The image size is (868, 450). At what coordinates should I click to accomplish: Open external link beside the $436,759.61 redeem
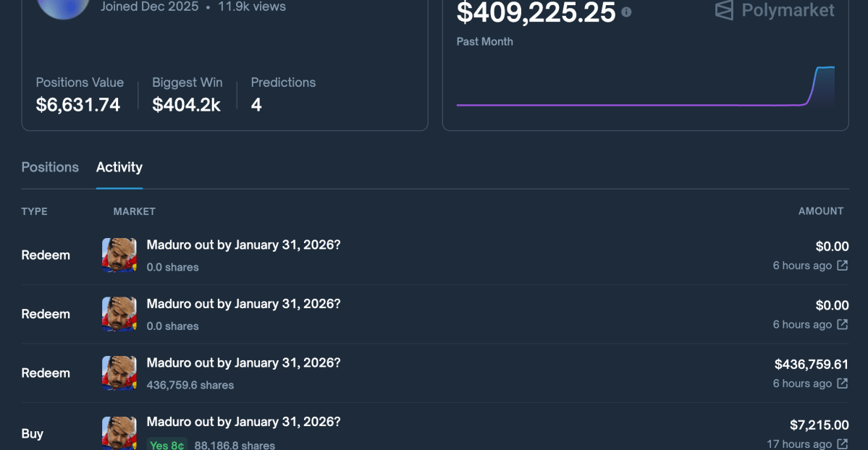[843, 383]
